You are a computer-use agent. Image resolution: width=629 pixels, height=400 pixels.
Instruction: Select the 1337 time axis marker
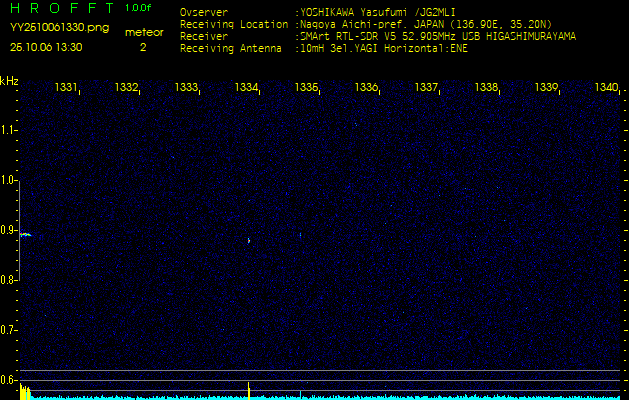click(x=426, y=88)
